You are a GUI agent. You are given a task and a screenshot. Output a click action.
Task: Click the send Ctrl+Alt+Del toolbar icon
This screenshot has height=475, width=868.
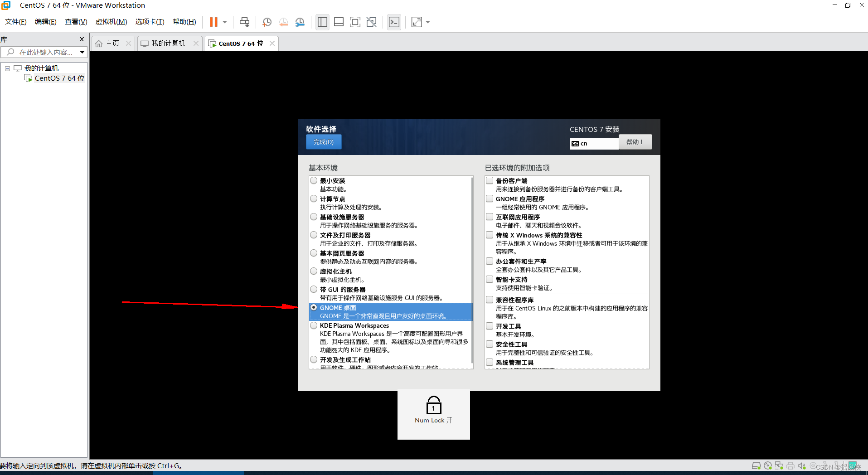[x=244, y=22]
